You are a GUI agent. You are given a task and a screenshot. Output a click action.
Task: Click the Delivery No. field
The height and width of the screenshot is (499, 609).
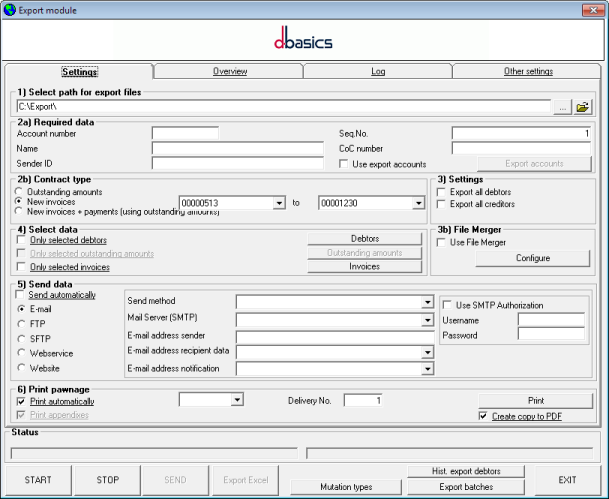(363, 400)
